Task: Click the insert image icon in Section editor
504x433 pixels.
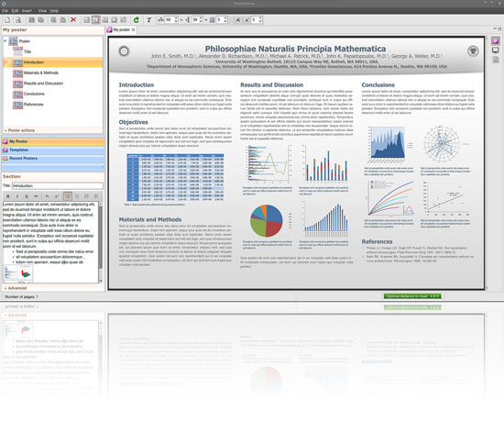Action: click(x=86, y=196)
